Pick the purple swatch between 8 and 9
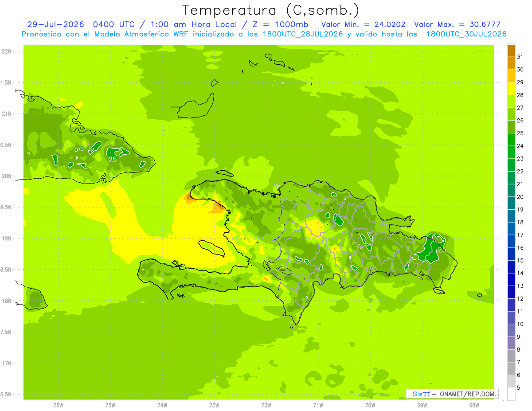The width and height of the screenshot is (532, 411). [x=511, y=343]
